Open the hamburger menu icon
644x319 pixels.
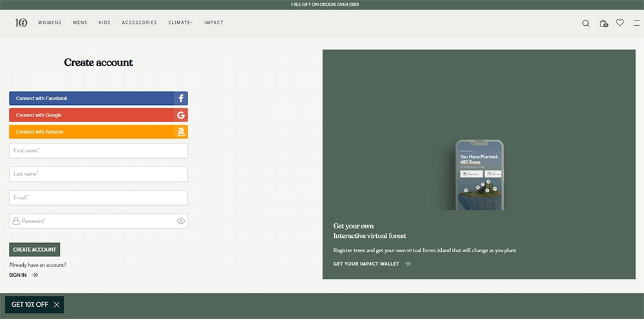click(636, 23)
